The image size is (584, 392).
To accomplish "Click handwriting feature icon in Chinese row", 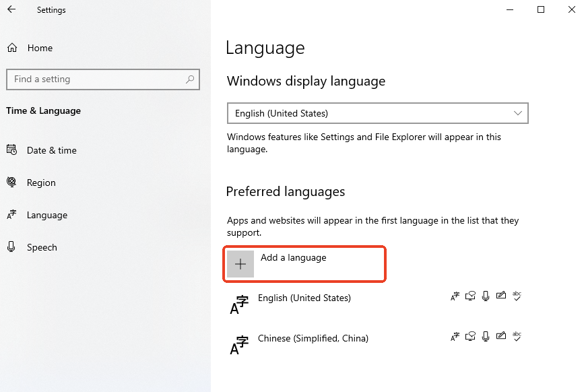I will click(x=501, y=336).
